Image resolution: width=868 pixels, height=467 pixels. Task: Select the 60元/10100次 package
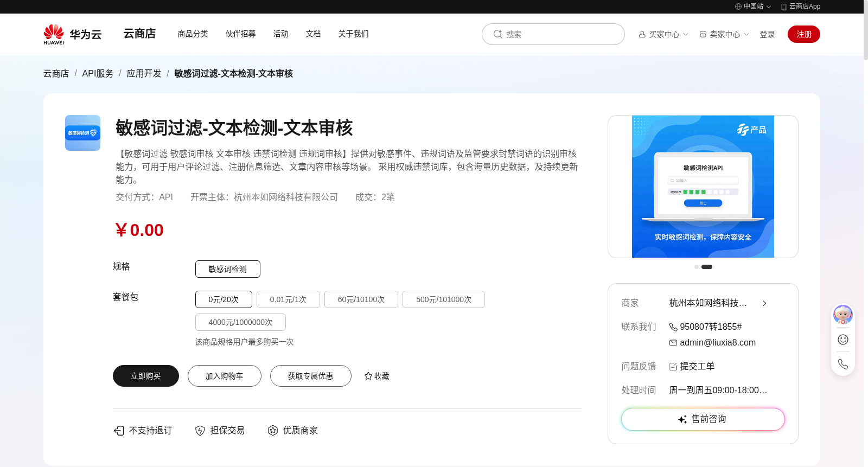[361, 299]
